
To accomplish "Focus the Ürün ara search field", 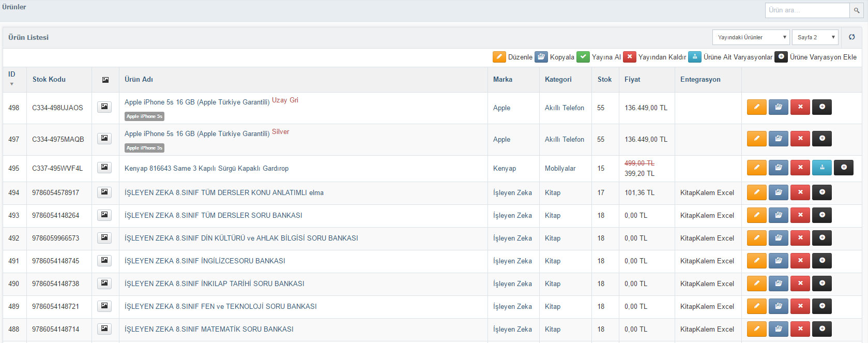I will (807, 10).
